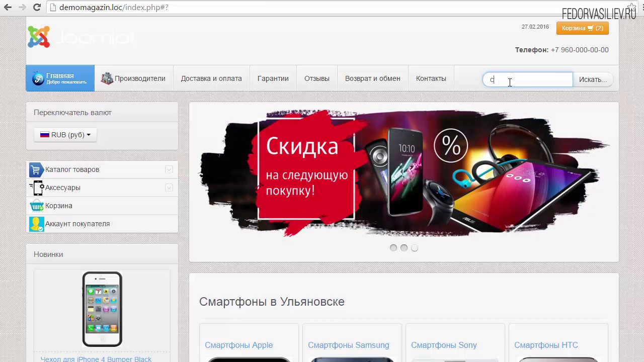Click the Новинки panel heading
644x362 pixels.
coord(48,254)
